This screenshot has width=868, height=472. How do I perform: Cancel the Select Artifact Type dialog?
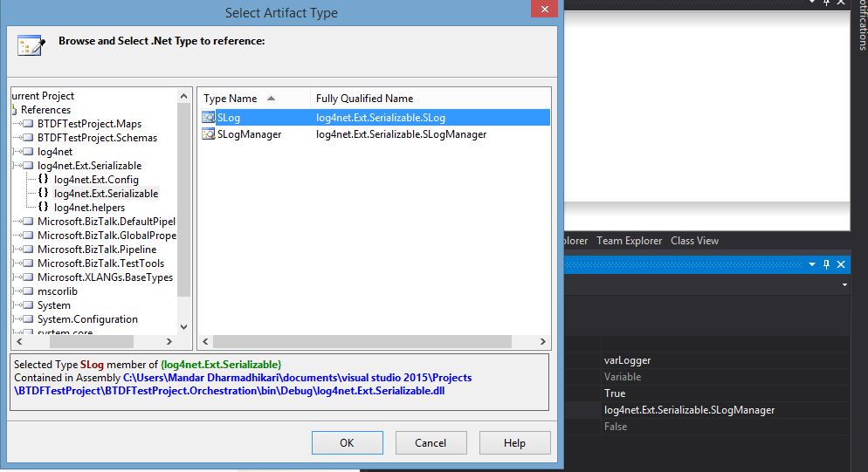point(431,442)
